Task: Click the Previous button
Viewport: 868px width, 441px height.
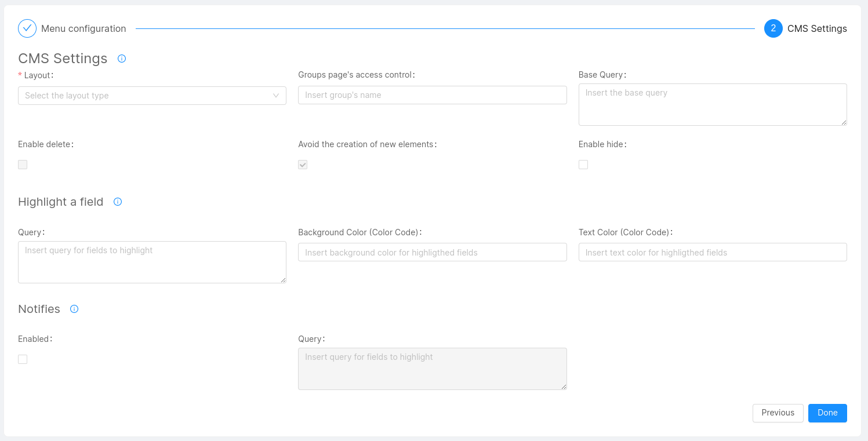Action: click(778, 413)
